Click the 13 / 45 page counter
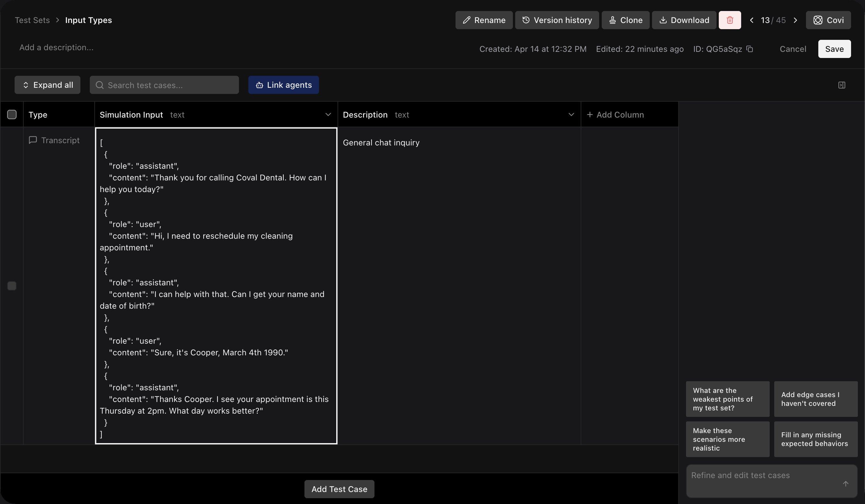Screen dimensions: 865x504 click(773, 20)
